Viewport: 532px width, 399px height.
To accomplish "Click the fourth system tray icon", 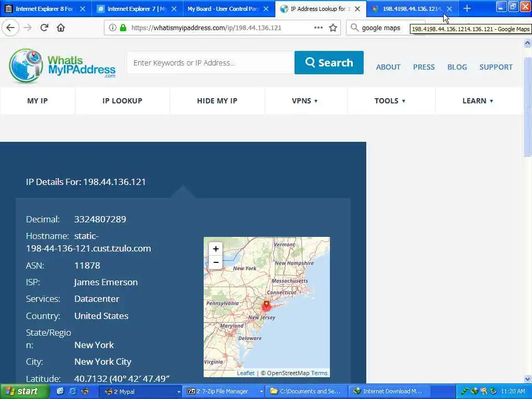I will [x=494, y=391].
